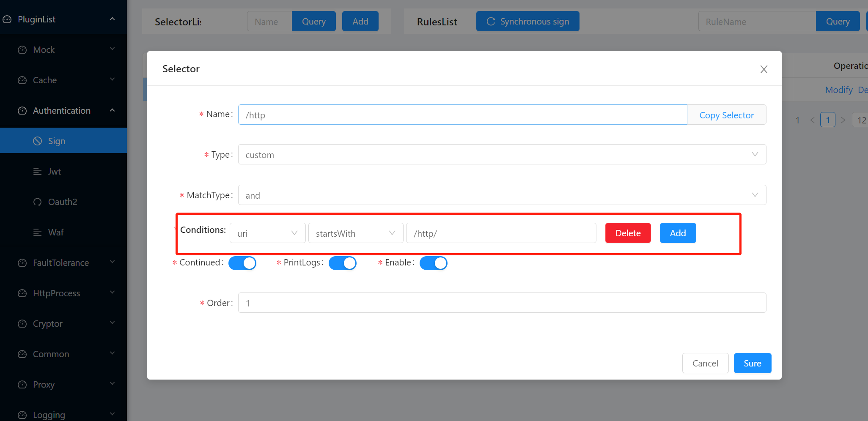
Task: Turn off the Enable switch
Action: pyautogui.click(x=433, y=263)
